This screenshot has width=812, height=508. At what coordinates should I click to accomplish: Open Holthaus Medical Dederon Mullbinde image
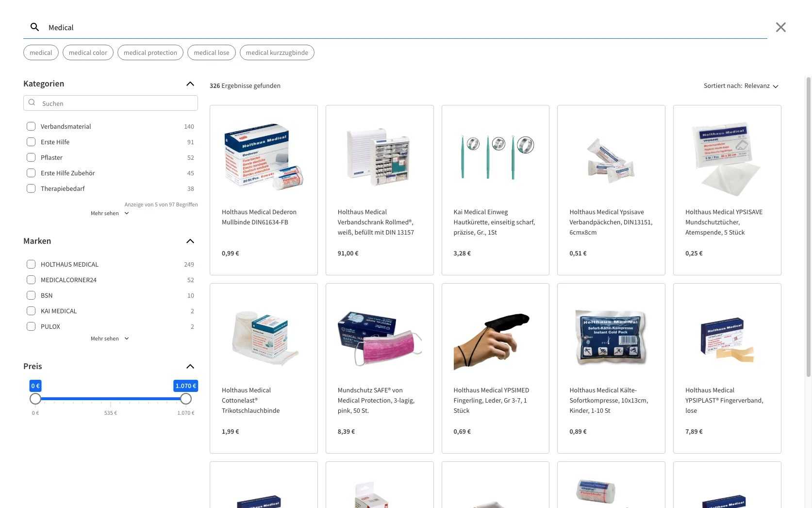264,156
